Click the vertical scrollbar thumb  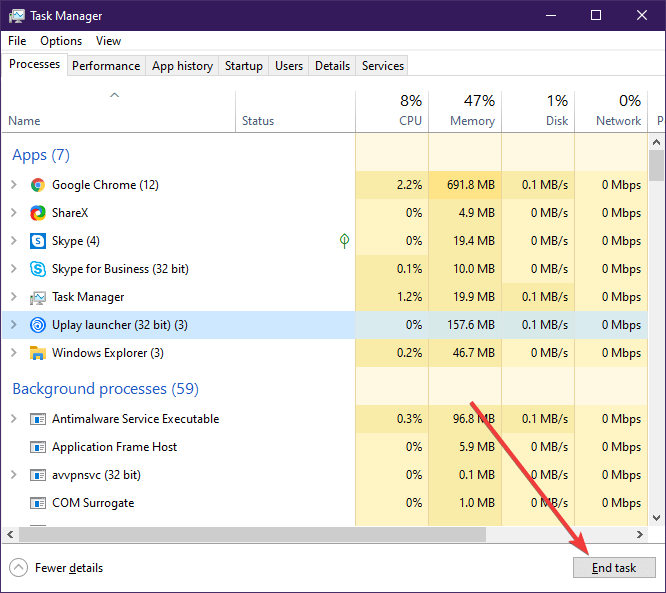(x=657, y=166)
